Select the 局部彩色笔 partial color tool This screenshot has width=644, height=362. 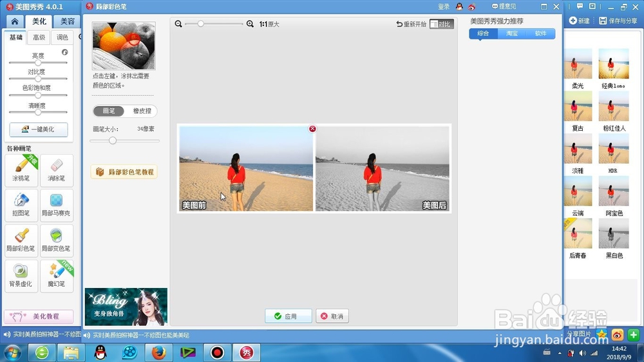(x=21, y=240)
